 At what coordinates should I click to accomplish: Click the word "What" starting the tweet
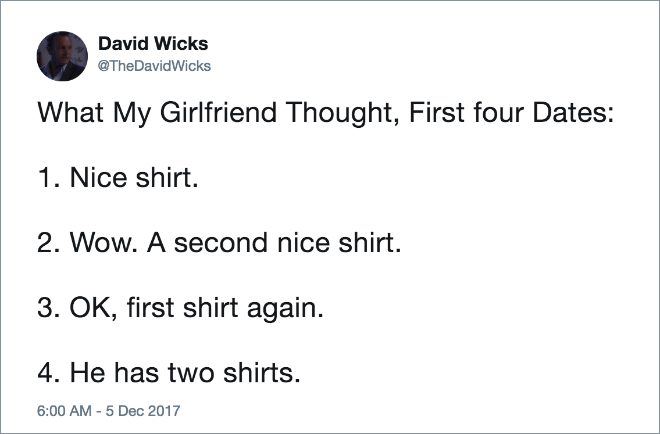pos(70,112)
